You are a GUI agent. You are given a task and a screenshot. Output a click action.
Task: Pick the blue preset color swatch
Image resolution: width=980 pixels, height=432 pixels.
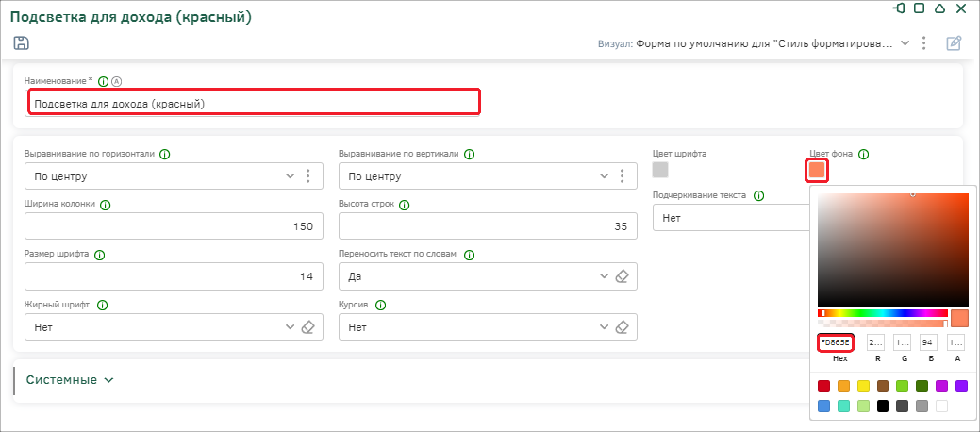[x=824, y=406]
